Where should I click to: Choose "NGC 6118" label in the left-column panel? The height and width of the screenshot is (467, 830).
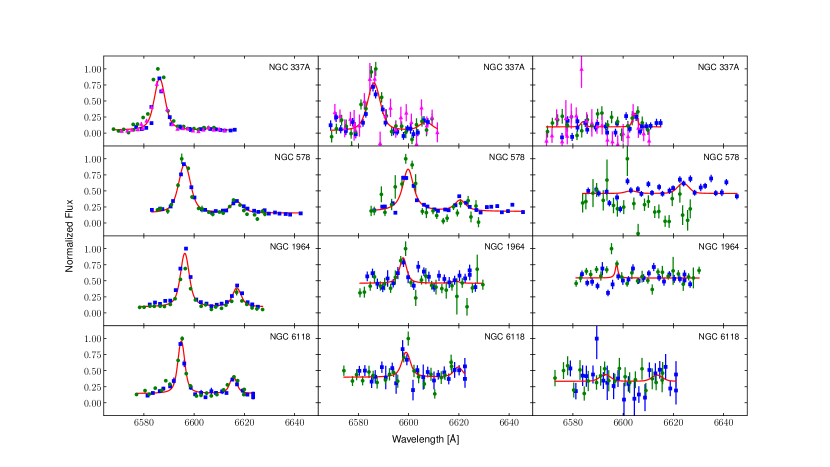290,337
